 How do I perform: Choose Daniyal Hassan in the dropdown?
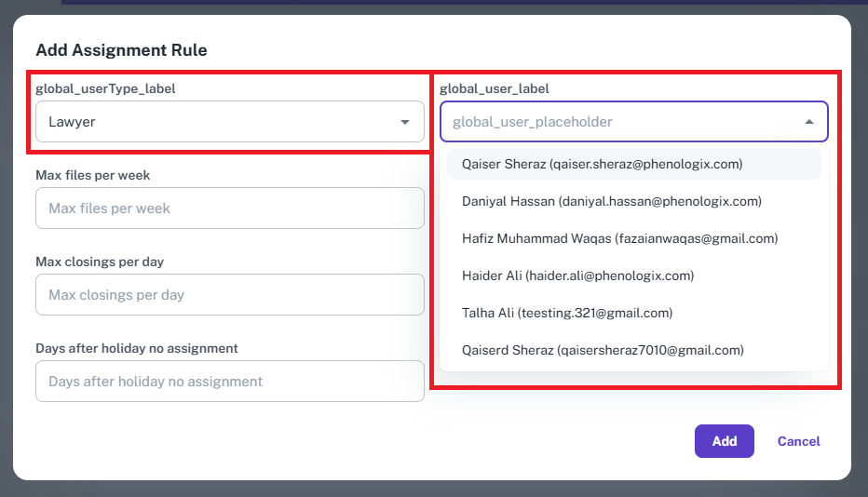(611, 201)
